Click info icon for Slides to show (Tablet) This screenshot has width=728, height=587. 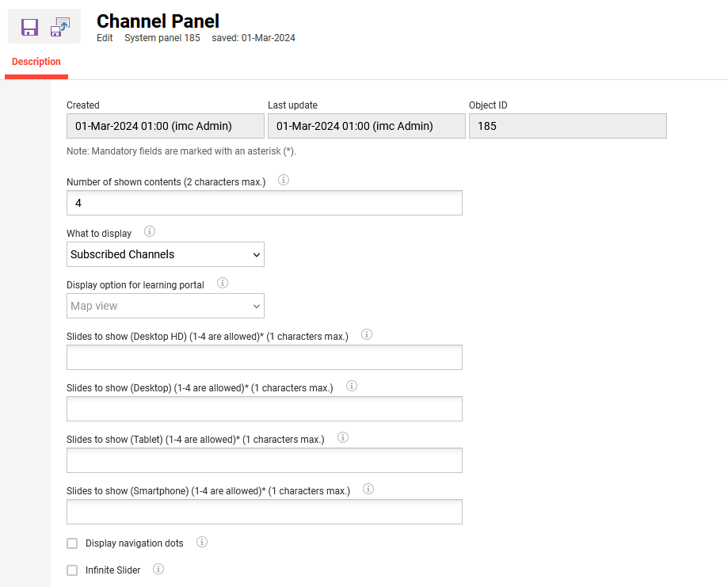[x=343, y=438]
